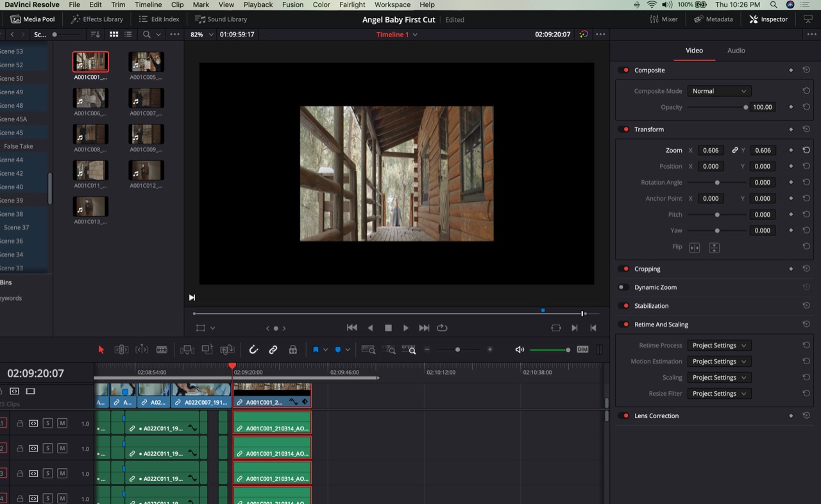Toggle the Media Pool panel button
821x504 pixels.
[33, 19]
